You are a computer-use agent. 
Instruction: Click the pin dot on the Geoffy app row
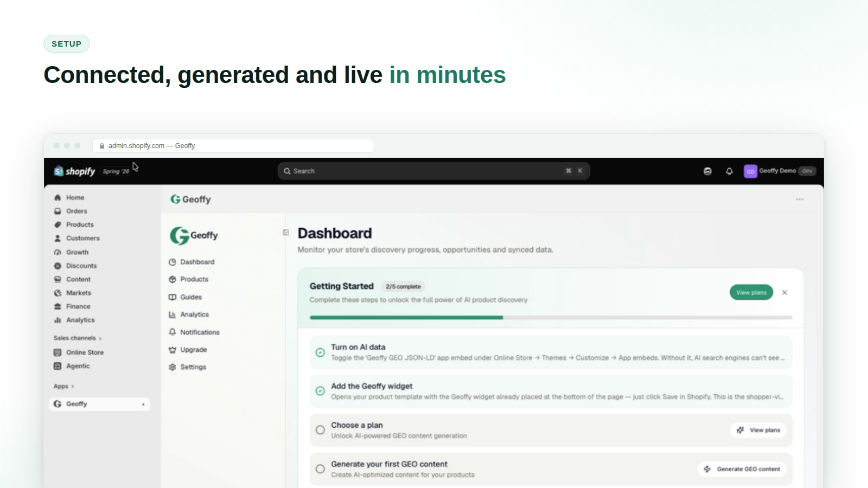tap(143, 404)
